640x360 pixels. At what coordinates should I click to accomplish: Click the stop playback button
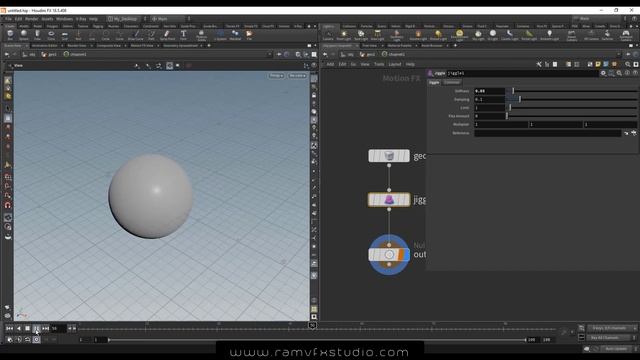[x=27, y=328]
